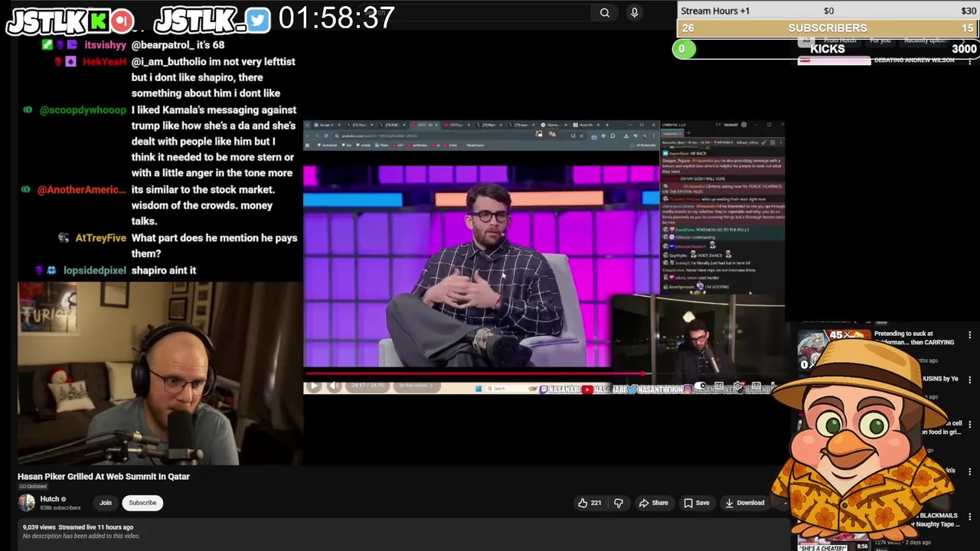
Task: Mute the embedded video volume icon
Action: (334, 386)
